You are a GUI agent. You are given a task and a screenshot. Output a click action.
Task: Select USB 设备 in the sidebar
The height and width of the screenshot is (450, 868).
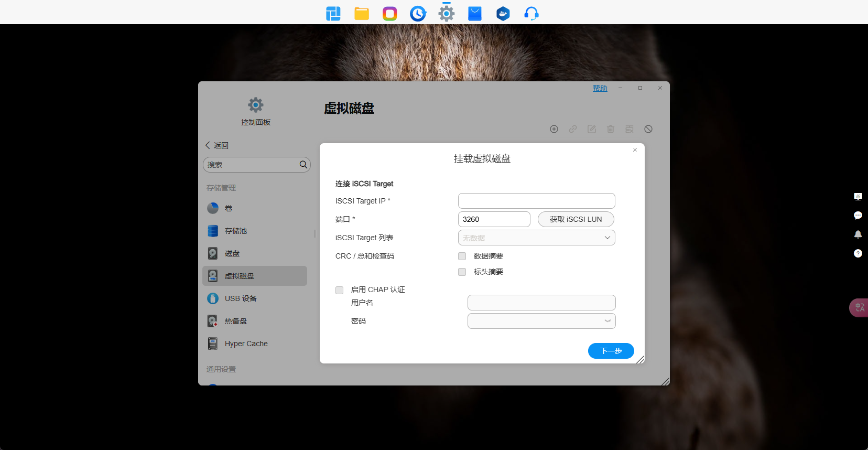click(x=255, y=298)
